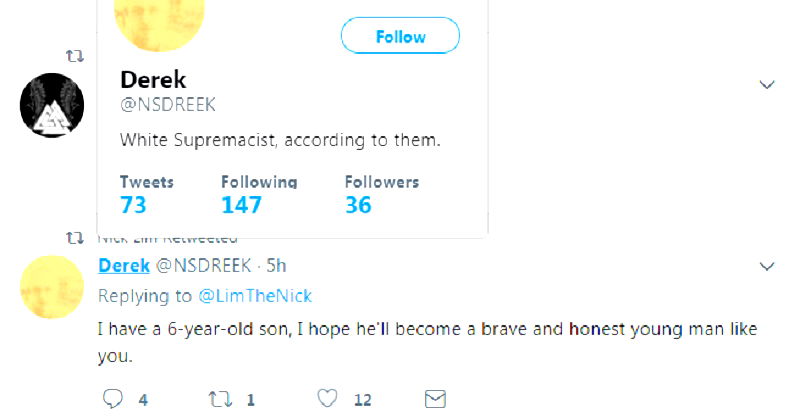Screen dimensions: 800x418
Task: Click the yellow avatar beside Derek's tweet
Action: click(52, 287)
